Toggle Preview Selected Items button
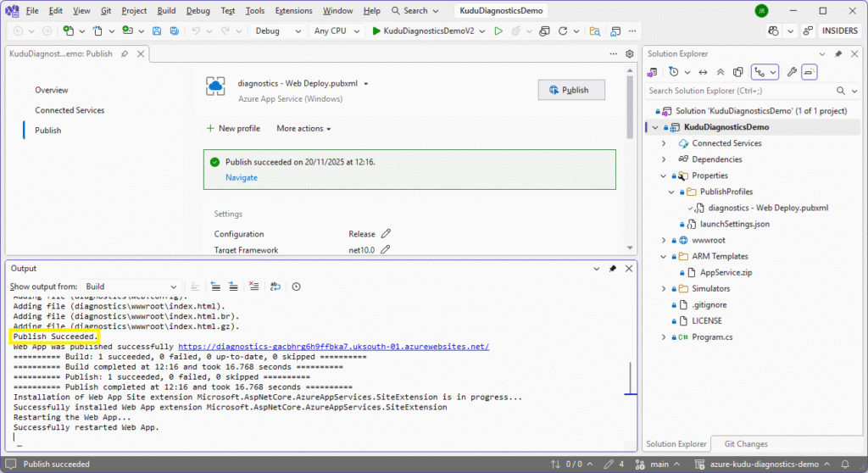 click(810, 72)
